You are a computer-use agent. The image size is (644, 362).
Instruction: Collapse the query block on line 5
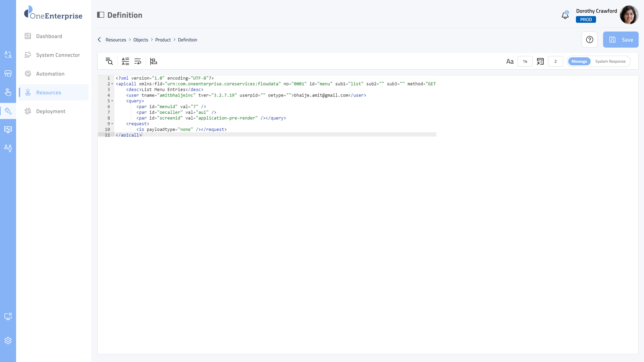112,101
